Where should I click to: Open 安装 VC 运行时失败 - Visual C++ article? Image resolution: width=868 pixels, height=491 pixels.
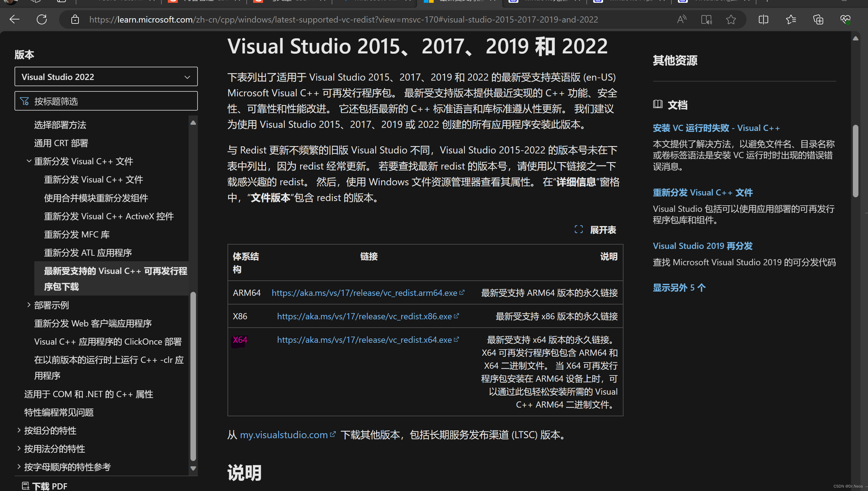pyautogui.click(x=716, y=128)
